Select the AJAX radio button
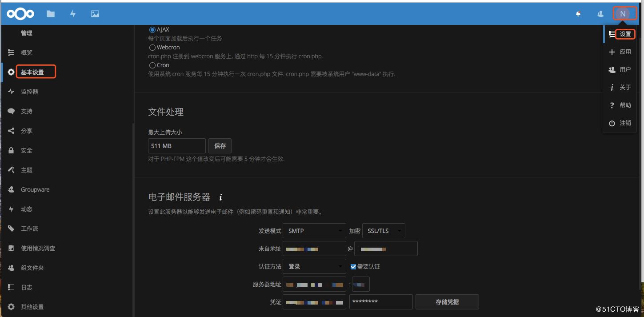644x317 pixels. click(x=152, y=30)
